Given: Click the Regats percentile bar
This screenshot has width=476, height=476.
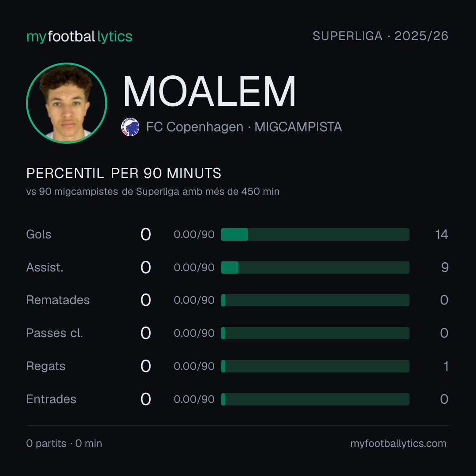Looking at the screenshot, I should pyautogui.click(x=315, y=366).
